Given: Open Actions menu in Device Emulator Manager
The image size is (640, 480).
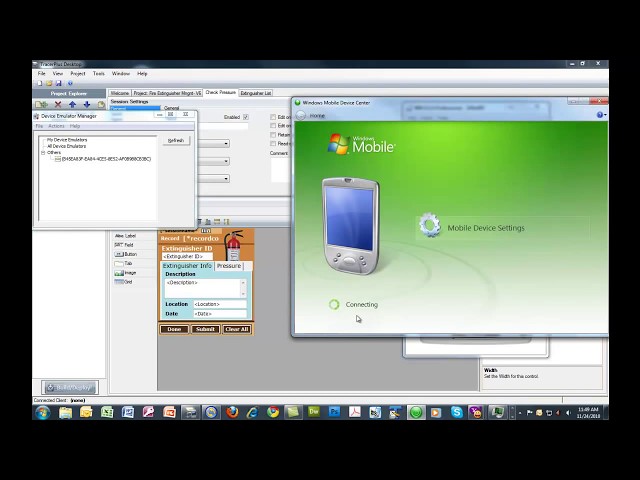Looking at the screenshot, I should point(56,126).
